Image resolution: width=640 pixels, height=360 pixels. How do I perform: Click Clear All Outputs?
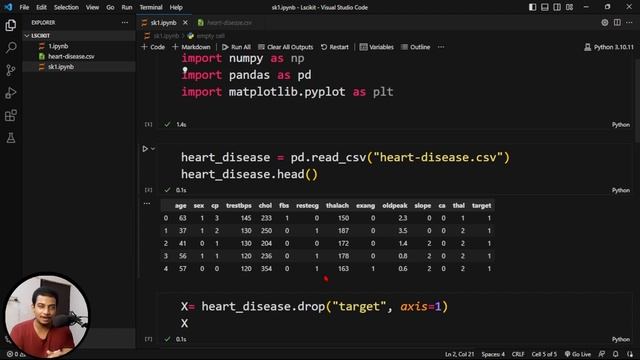pos(286,47)
